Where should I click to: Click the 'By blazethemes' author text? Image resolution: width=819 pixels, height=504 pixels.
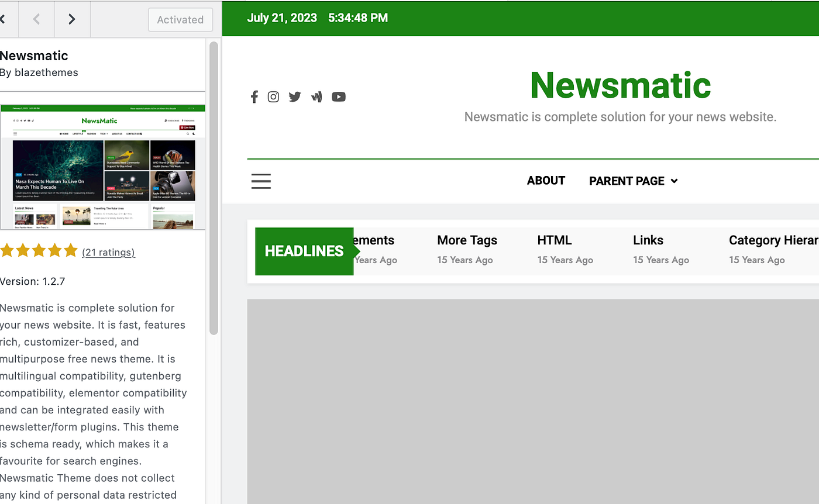(39, 73)
